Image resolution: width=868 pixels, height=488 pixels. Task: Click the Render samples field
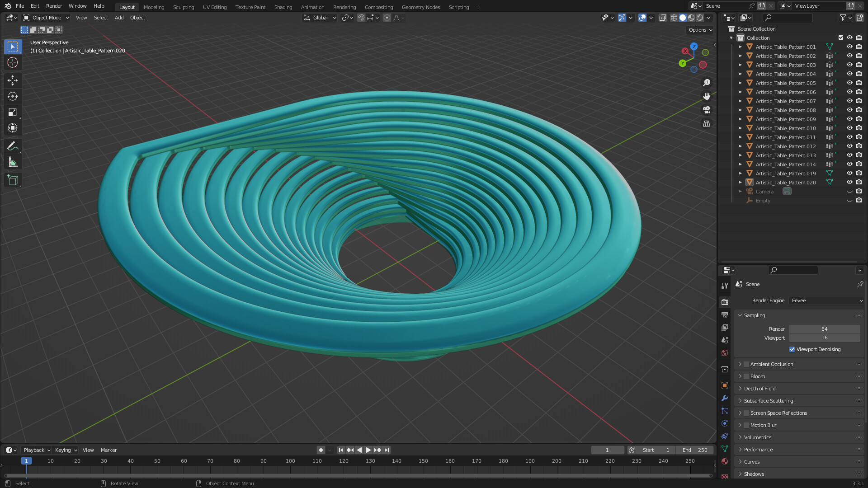[x=824, y=329]
